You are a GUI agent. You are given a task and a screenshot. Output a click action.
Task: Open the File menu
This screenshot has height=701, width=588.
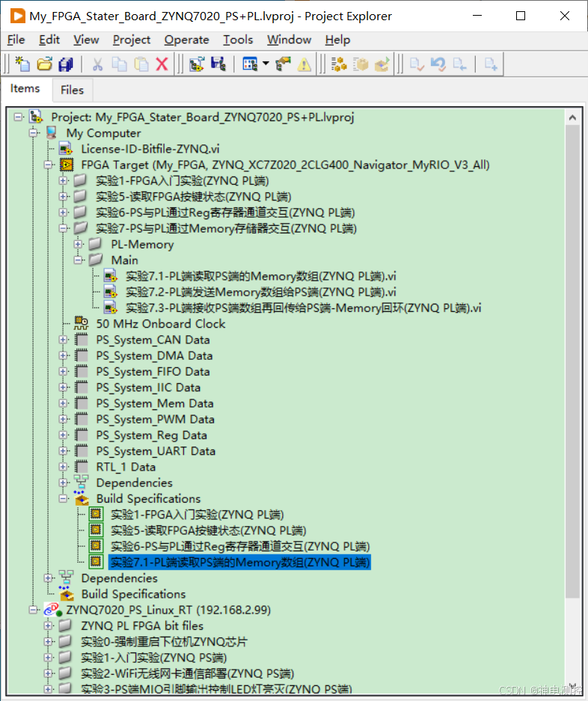16,40
